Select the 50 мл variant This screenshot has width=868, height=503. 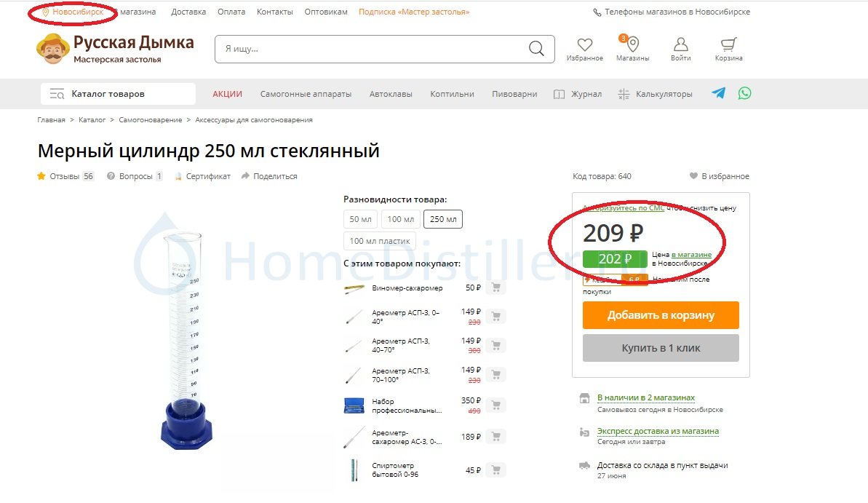pyautogui.click(x=360, y=219)
